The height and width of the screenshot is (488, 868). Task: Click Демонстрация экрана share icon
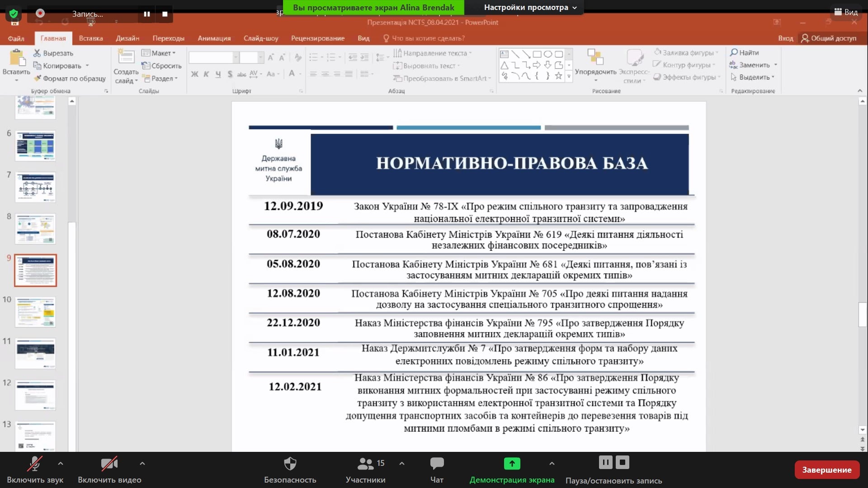point(512,464)
